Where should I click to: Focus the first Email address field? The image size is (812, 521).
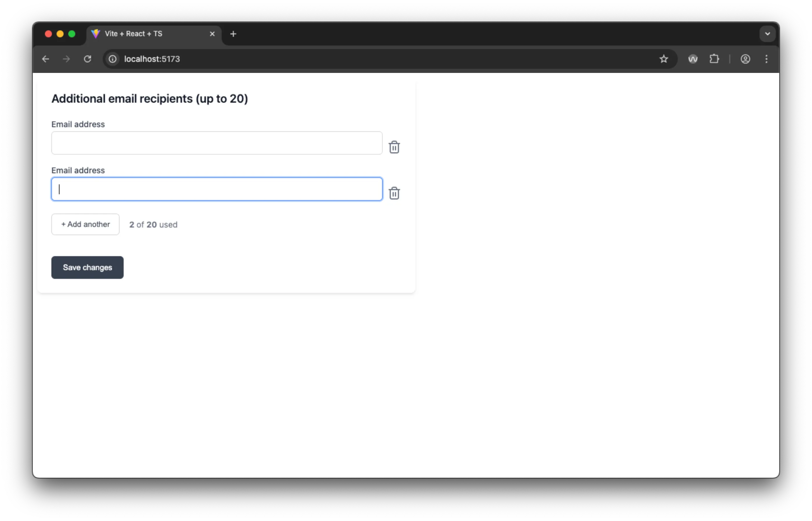[x=216, y=143]
